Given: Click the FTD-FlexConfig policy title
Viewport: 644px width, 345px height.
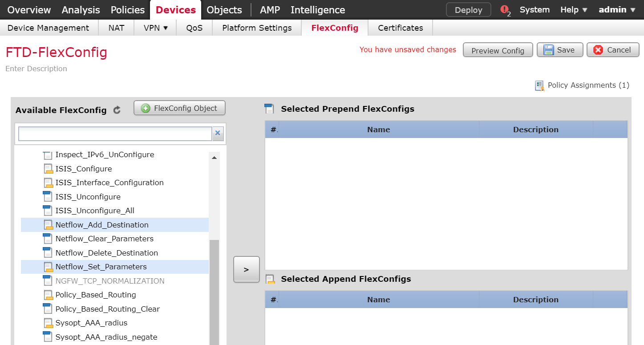Looking at the screenshot, I should tap(57, 52).
